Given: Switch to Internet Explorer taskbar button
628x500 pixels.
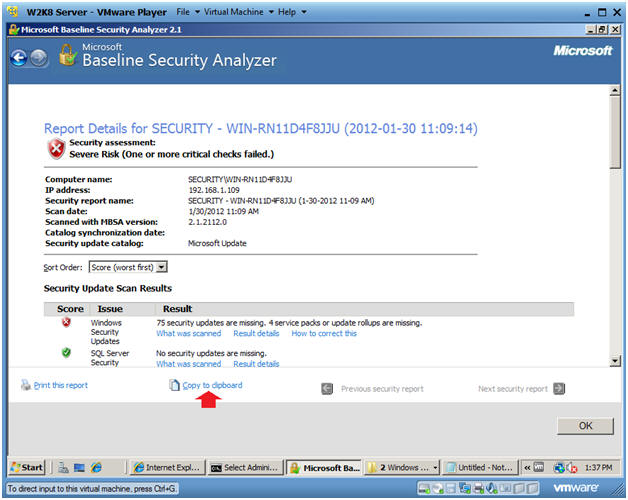Looking at the screenshot, I should [x=167, y=468].
